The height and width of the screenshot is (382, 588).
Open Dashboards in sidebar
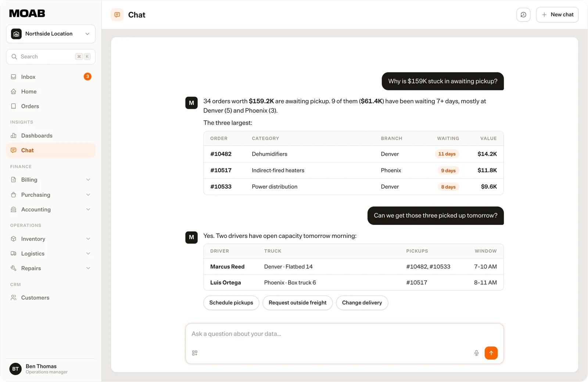(x=51, y=136)
